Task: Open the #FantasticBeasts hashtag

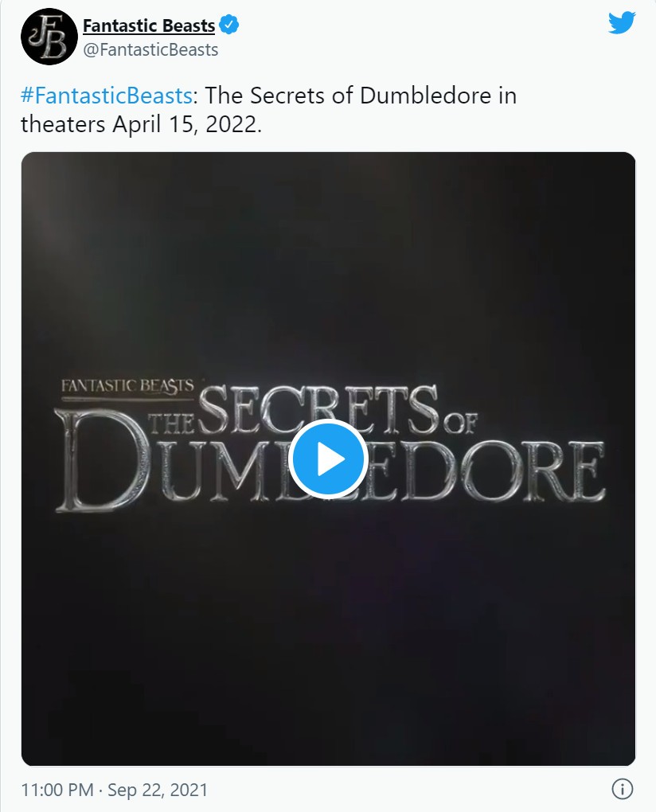Action: pyautogui.click(x=107, y=96)
